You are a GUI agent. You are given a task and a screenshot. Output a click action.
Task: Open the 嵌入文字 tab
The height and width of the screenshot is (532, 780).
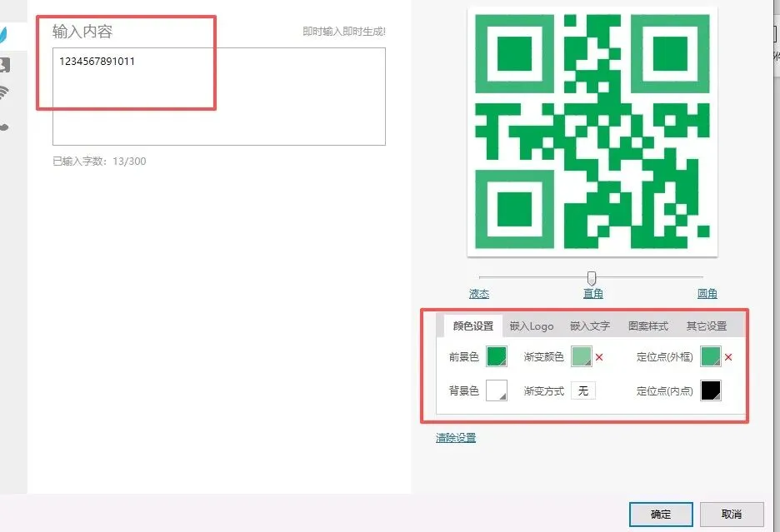pos(589,326)
